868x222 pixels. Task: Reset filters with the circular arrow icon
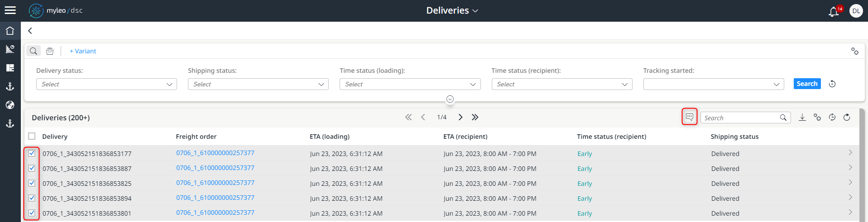coord(832,84)
